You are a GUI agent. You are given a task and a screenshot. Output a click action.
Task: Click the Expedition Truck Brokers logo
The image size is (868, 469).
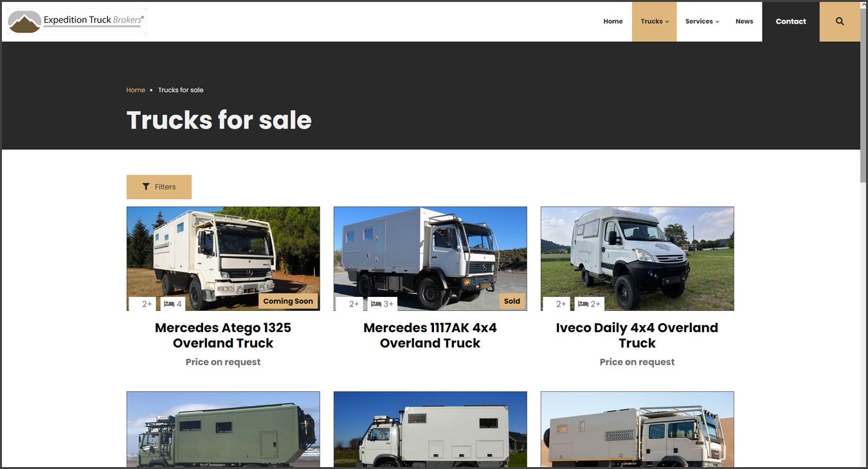(77, 21)
